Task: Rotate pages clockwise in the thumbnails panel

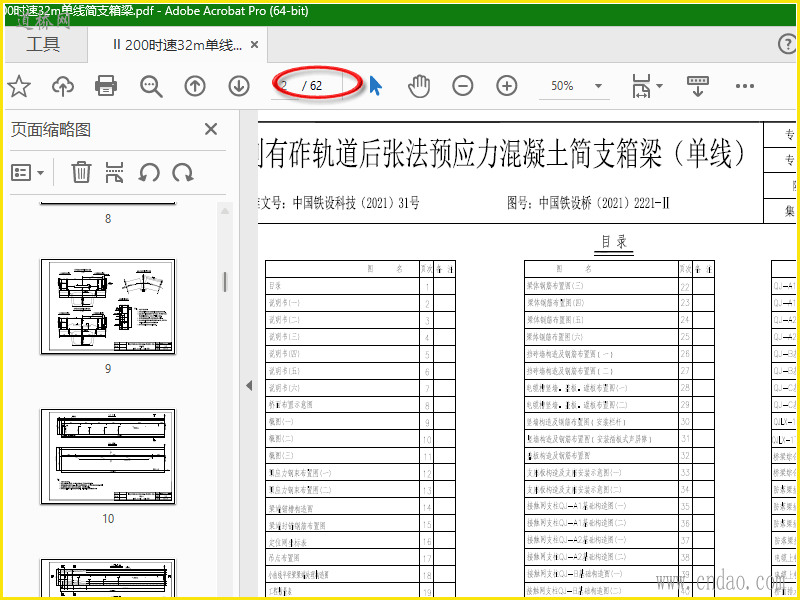Action: pyautogui.click(x=183, y=172)
